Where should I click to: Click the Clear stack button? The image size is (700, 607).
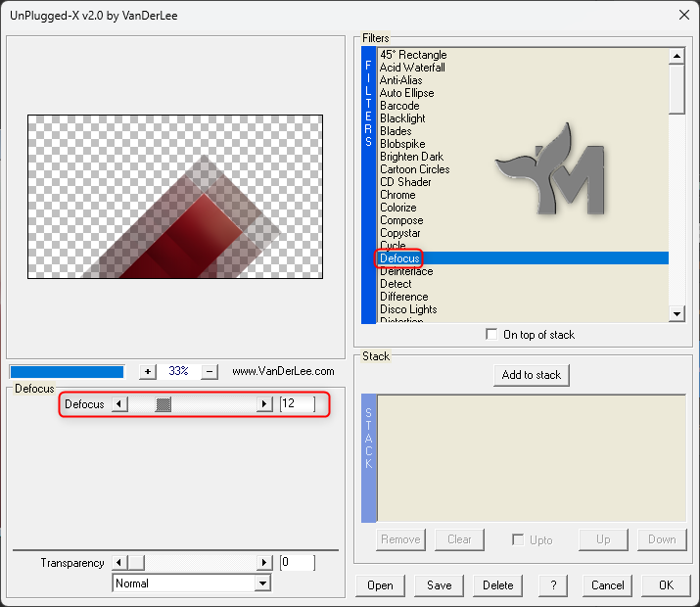(x=459, y=539)
